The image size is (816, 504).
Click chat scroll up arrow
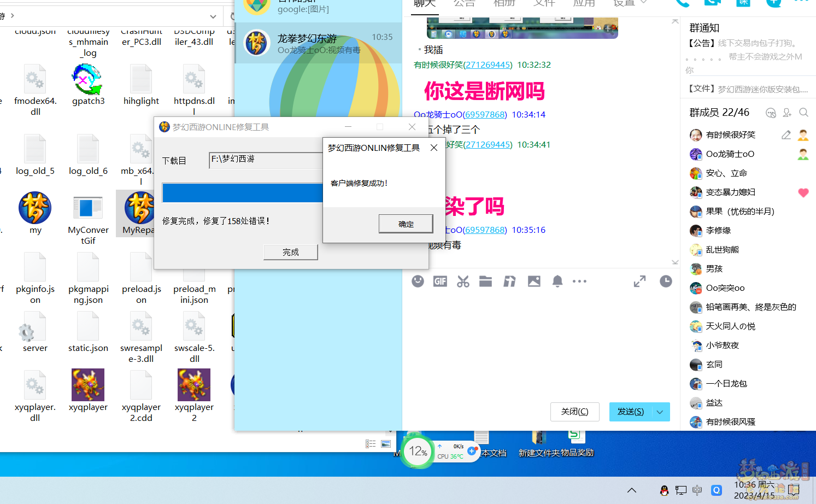(675, 21)
